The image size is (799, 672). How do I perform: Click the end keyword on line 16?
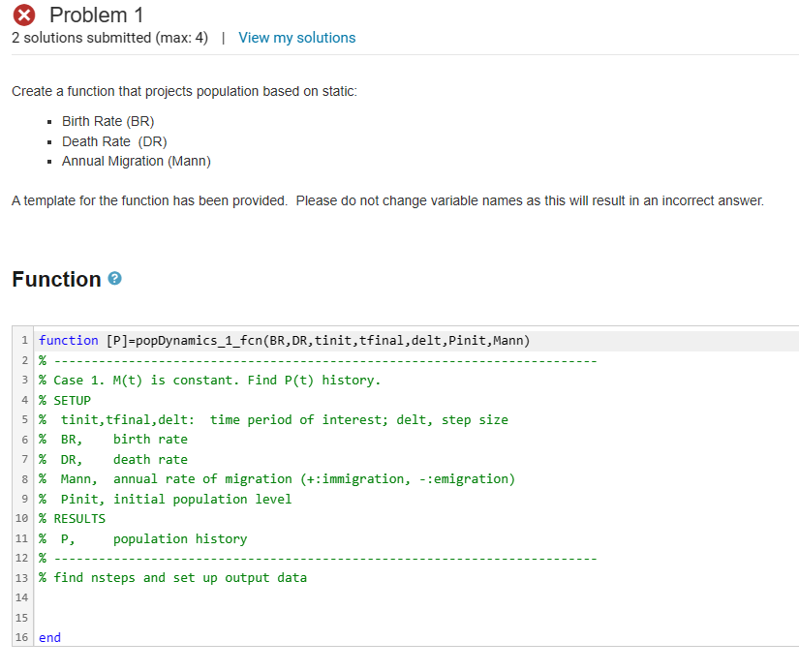[46, 637]
